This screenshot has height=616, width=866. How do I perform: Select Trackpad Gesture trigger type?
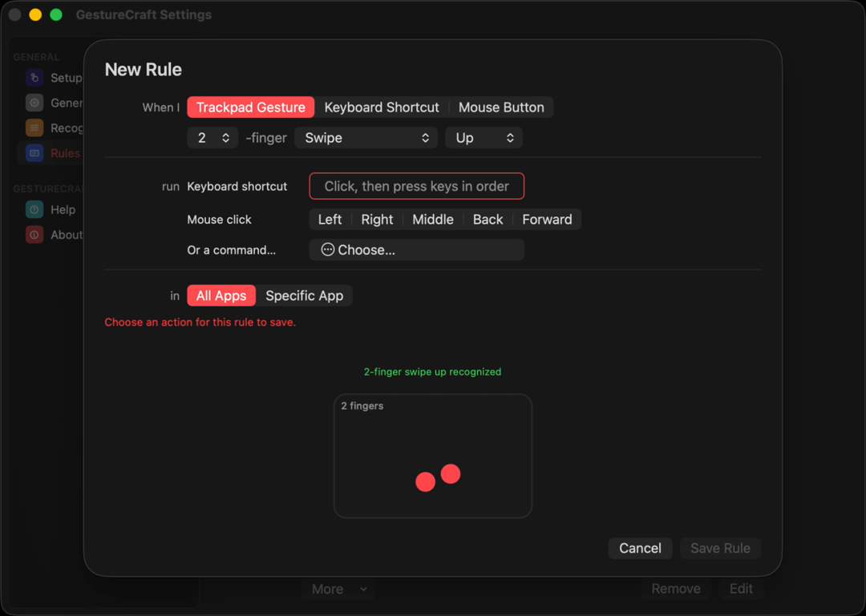(251, 107)
